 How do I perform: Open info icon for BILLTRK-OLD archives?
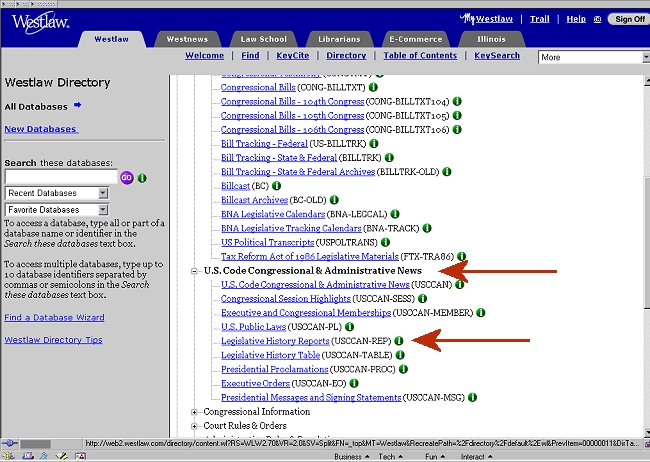pyautogui.click(x=446, y=172)
